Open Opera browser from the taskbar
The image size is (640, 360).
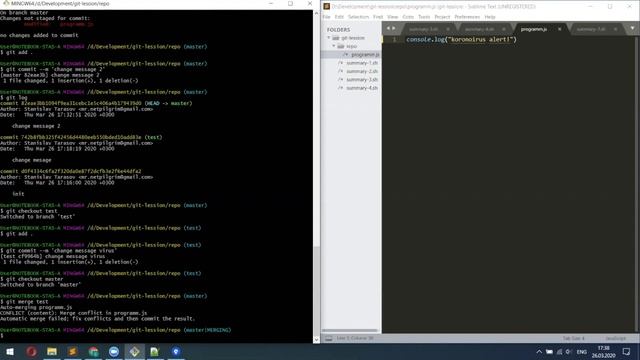(31, 351)
